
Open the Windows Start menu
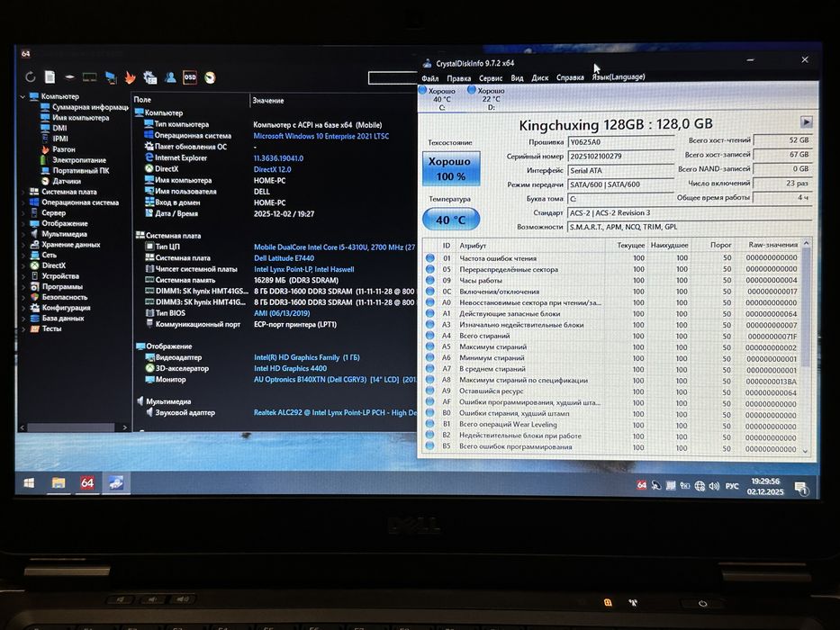[x=30, y=482]
